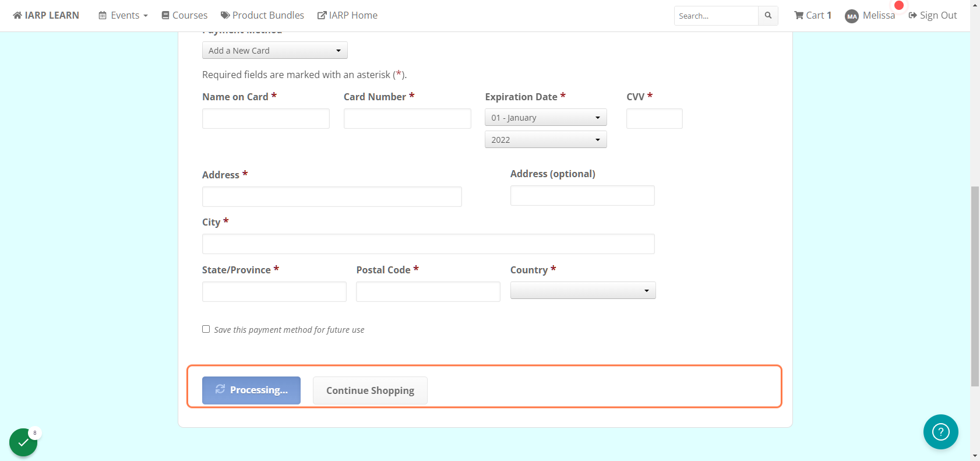Expand the expiration month dropdown
The image size is (980, 461).
coord(546,118)
